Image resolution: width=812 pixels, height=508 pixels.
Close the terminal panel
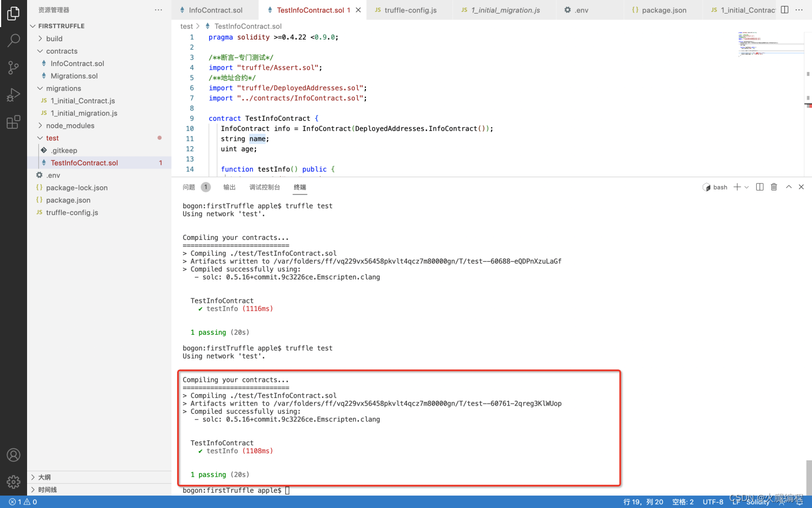coord(801,187)
